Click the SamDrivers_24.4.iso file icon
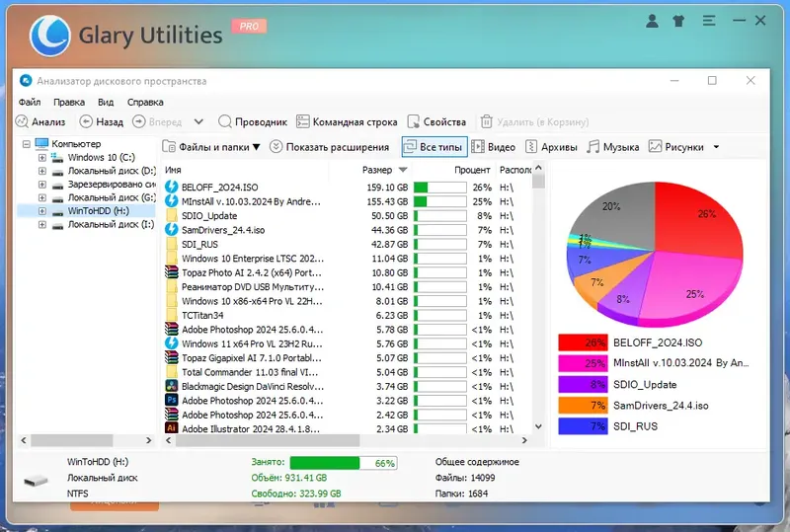This screenshot has height=532, width=790. pos(172,230)
